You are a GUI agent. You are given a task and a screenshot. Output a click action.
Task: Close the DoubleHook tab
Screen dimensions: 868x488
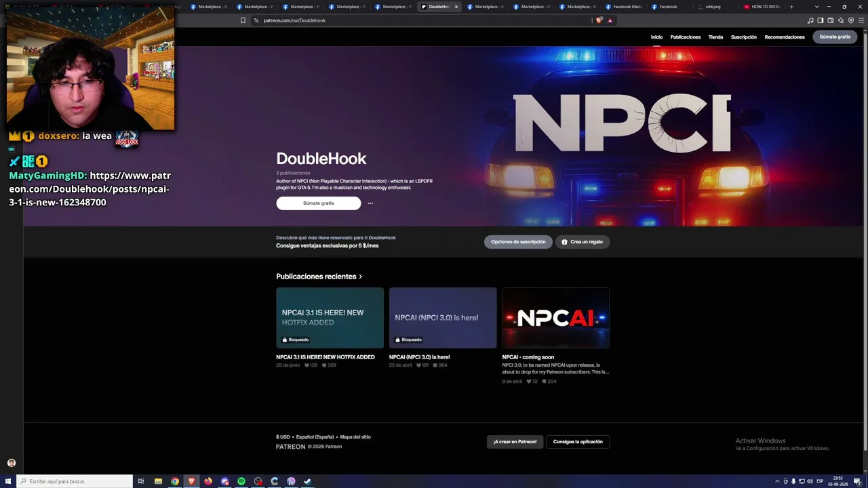tap(456, 7)
